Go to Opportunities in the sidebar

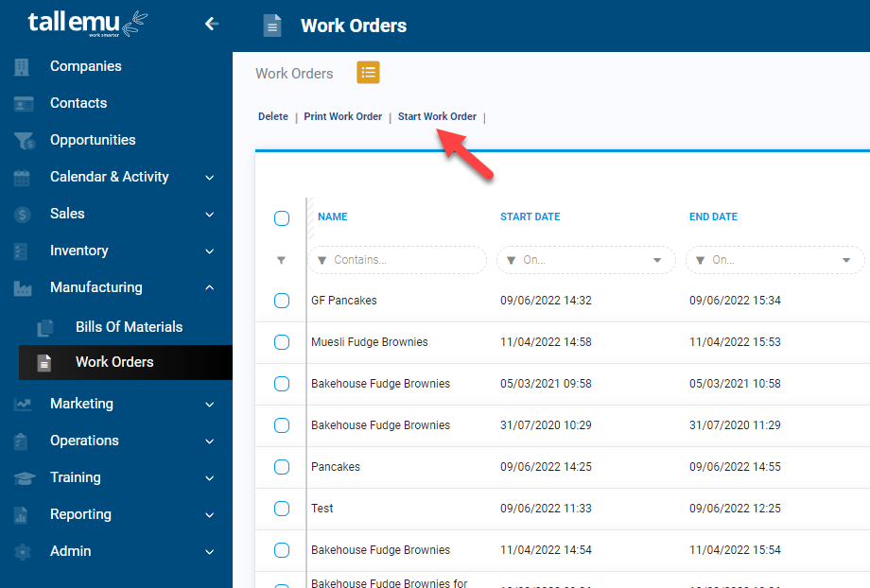click(x=93, y=140)
